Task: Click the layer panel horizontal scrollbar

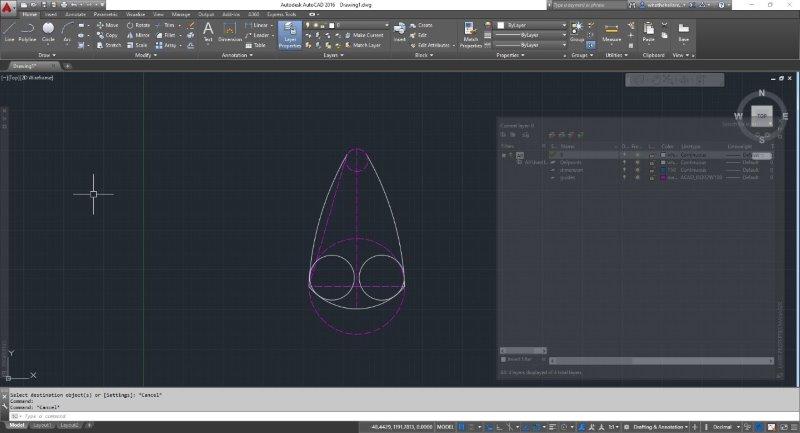Action: click(x=661, y=361)
